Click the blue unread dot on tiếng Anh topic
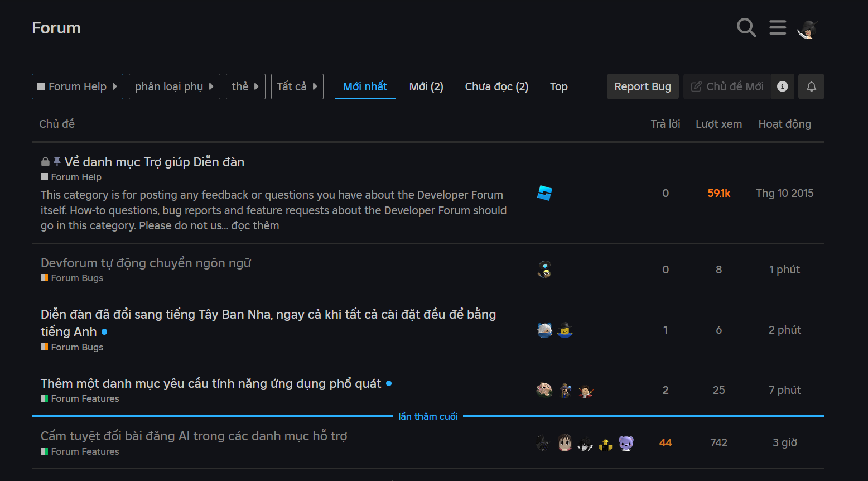The height and width of the screenshot is (481, 868). pyautogui.click(x=105, y=331)
